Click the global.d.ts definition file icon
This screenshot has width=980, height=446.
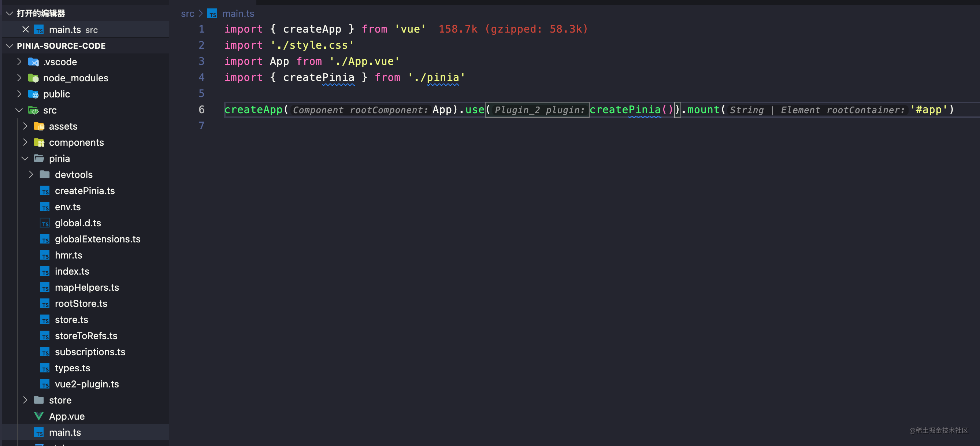45,223
